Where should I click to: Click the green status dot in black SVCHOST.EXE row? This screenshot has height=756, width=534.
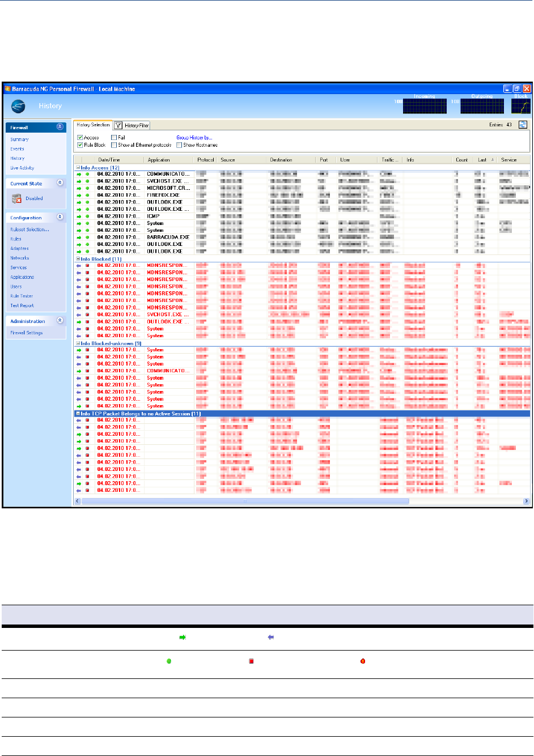point(87,181)
